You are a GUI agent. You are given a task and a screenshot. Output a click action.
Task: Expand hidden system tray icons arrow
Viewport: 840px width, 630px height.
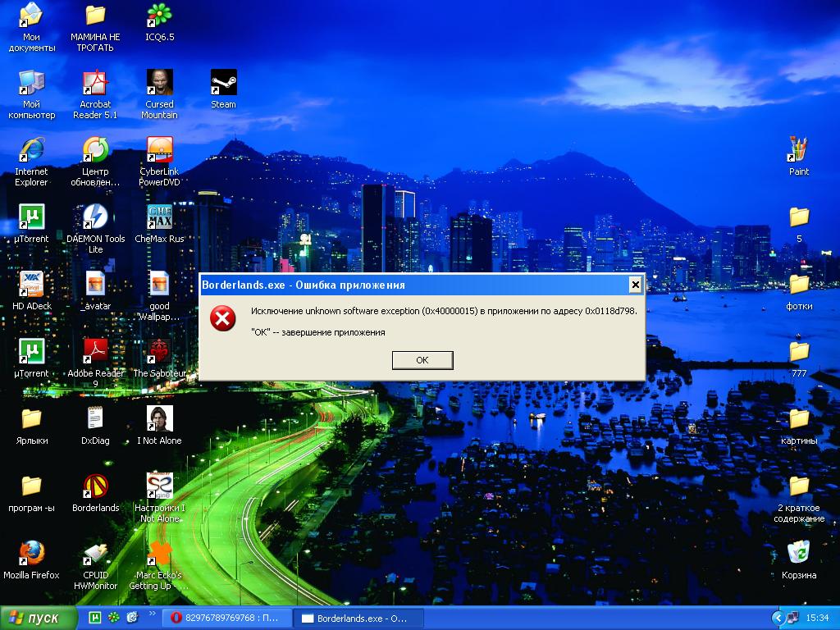(778, 619)
